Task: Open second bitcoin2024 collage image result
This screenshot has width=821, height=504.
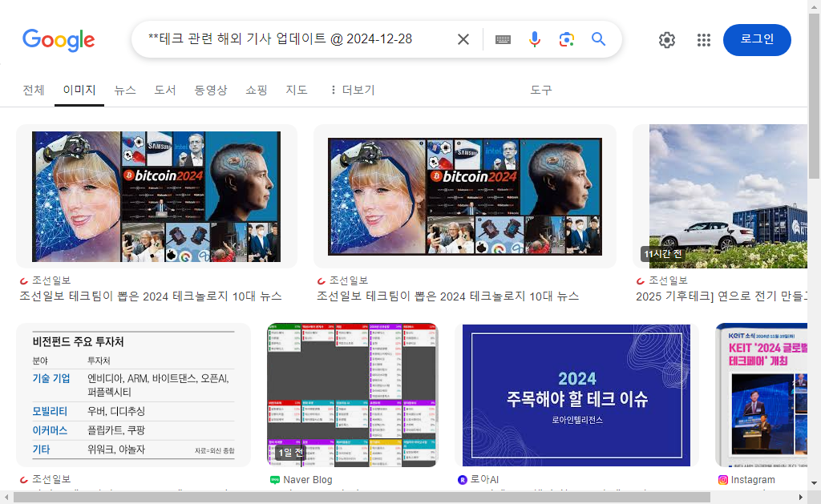Action: 464,196
